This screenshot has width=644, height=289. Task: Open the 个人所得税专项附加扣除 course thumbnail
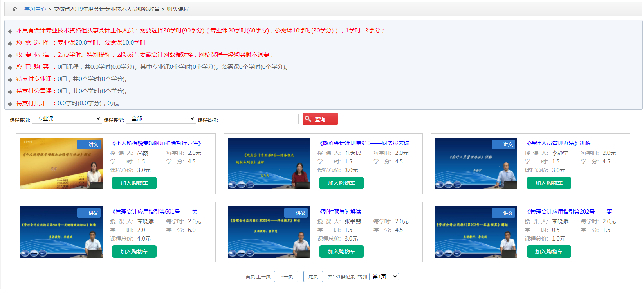pyautogui.click(x=61, y=163)
